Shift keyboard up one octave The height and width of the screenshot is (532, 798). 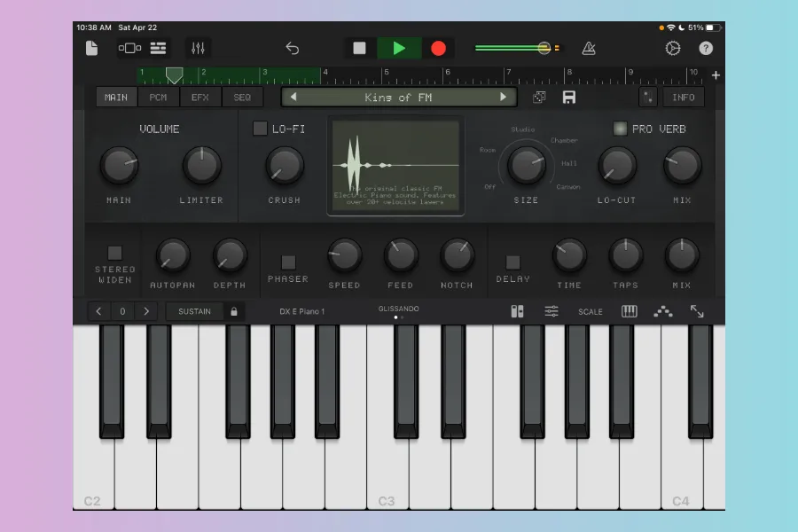tap(146, 311)
